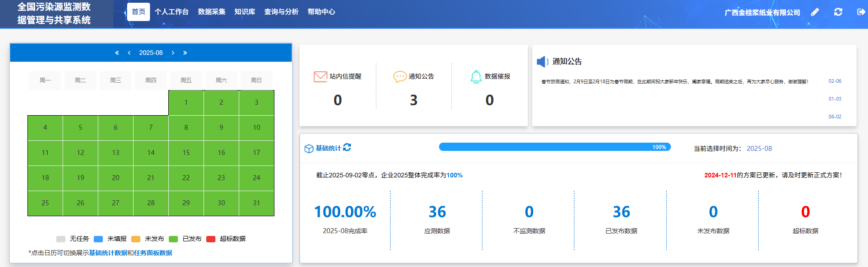Open the 查询与分析 menu
The height and width of the screenshot is (267, 868).
point(281,12)
